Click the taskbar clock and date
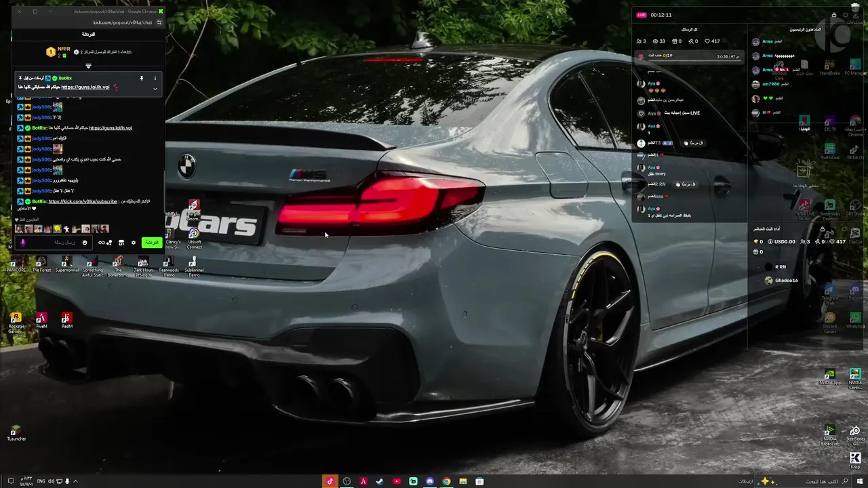This screenshot has height=488, width=868. tap(26, 481)
